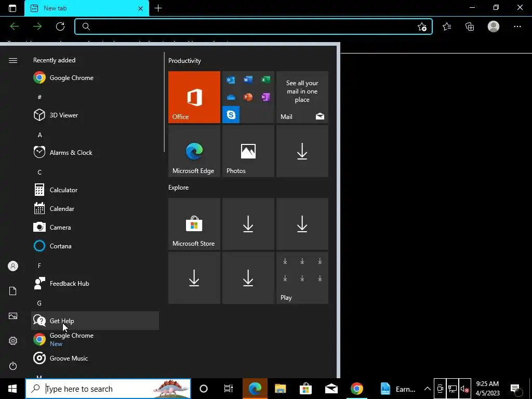532x399 pixels.
Task: Open Settings gear in Start sidebar
Action: (13, 341)
